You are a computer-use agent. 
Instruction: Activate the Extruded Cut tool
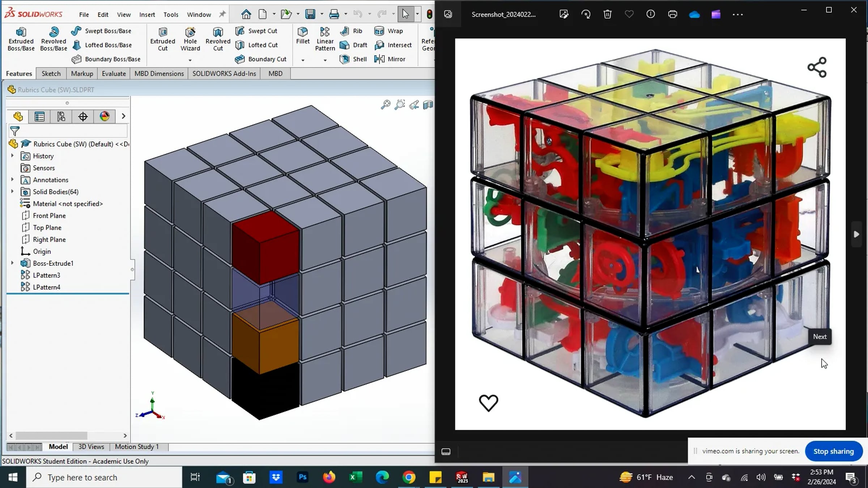click(x=163, y=39)
